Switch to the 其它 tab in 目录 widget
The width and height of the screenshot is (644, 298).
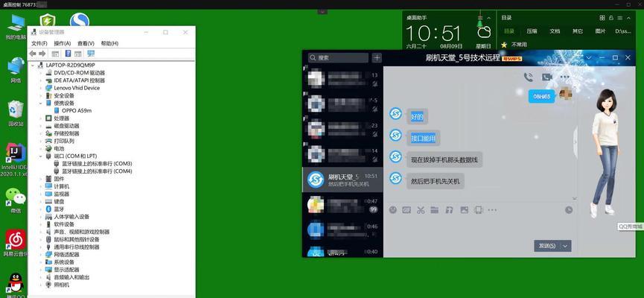pos(578,31)
